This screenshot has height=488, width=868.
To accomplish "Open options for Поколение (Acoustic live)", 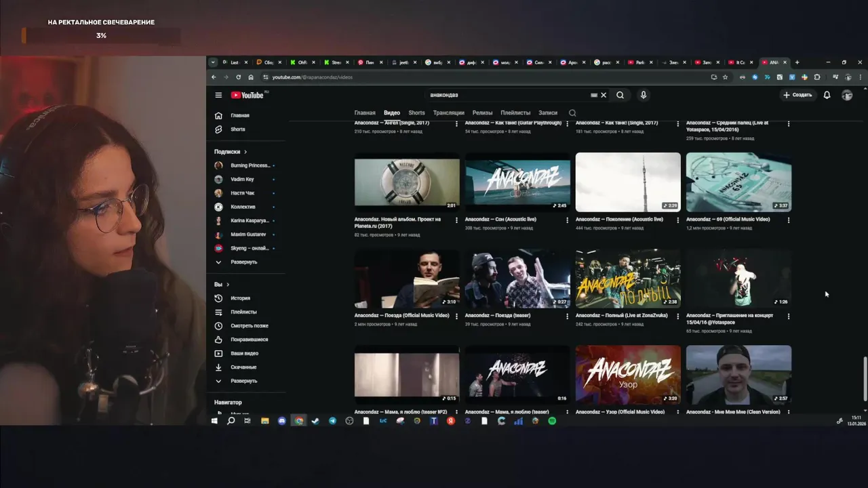I will [x=677, y=220].
